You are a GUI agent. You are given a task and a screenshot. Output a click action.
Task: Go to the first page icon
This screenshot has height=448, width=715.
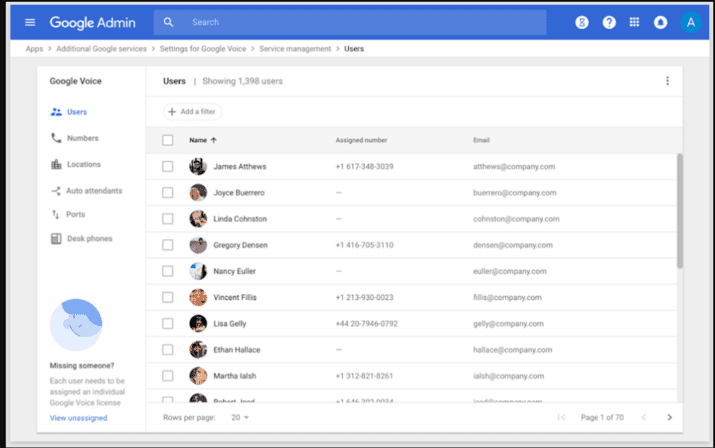tap(561, 417)
